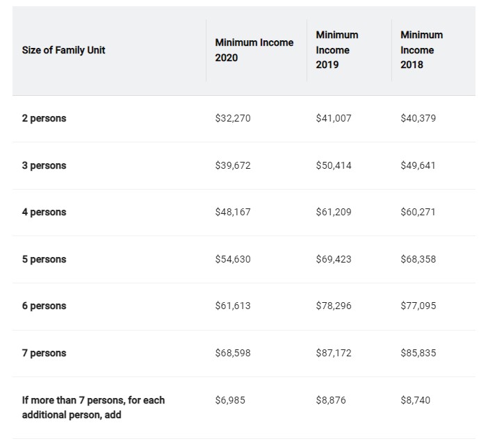
Task: Select the $77,095 cell
Action: pyautogui.click(x=418, y=306)
